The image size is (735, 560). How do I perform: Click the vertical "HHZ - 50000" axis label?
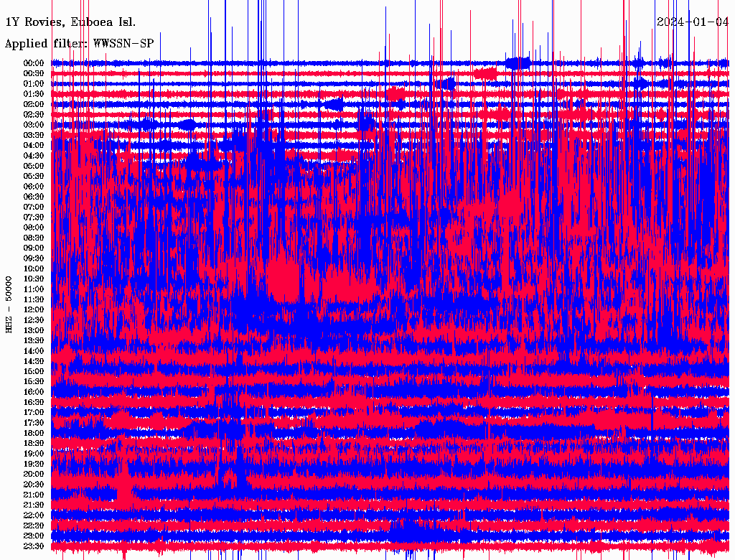[x=9, y=304]
